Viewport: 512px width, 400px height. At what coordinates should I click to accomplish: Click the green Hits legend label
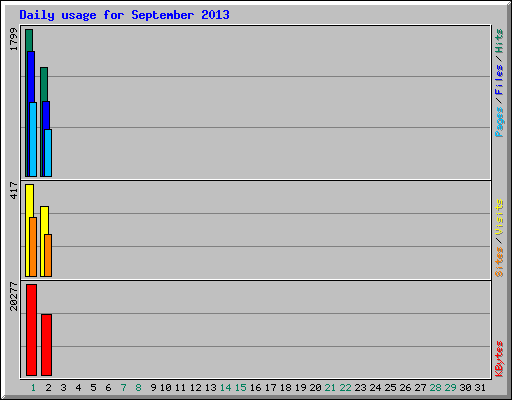pyautogui.click(x=499, y=41)
